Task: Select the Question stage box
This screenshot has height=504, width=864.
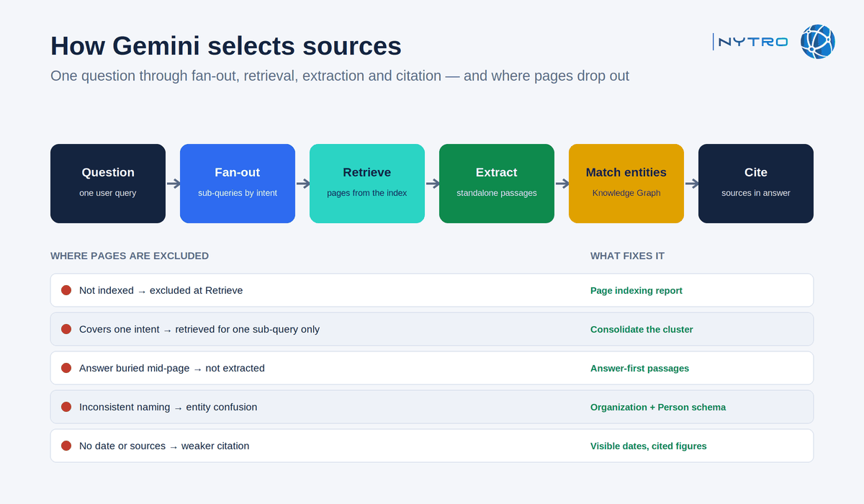Action: click(x=108, y=184)
